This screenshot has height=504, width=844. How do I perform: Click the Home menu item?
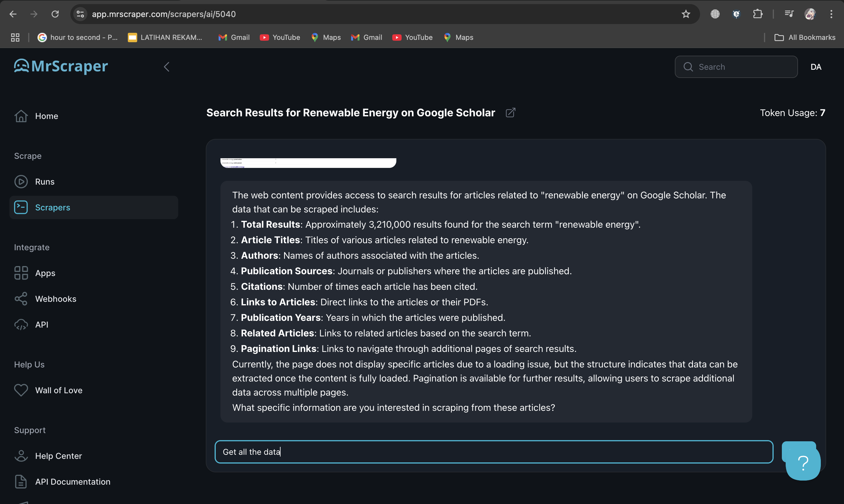point(46,116)
